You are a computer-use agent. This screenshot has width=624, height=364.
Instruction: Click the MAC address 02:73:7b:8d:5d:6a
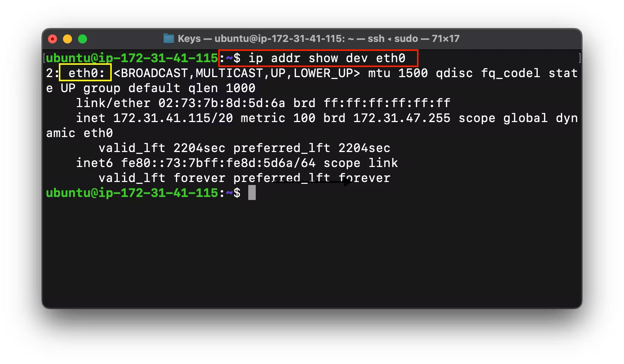click(x=222, y=103)
